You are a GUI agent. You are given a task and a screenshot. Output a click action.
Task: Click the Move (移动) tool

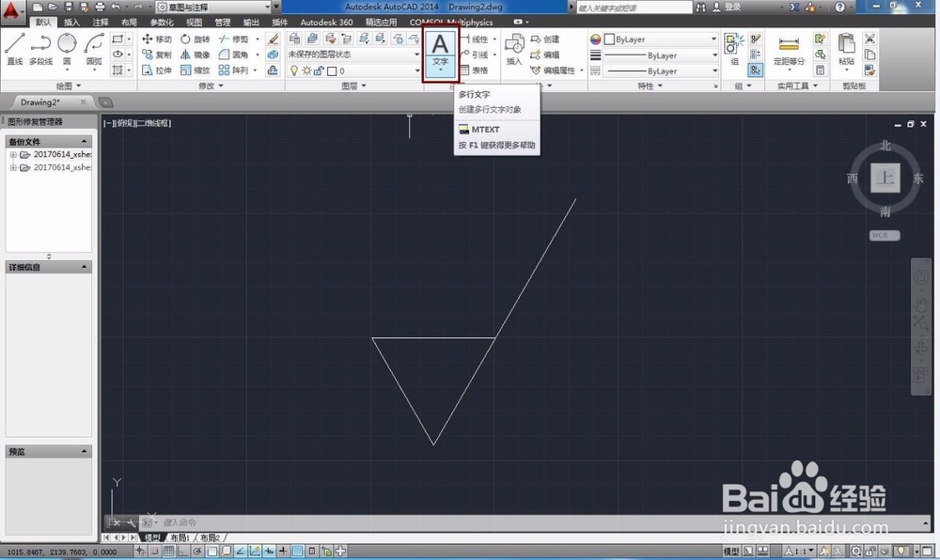pyautogui.click(x=157, y=39)
